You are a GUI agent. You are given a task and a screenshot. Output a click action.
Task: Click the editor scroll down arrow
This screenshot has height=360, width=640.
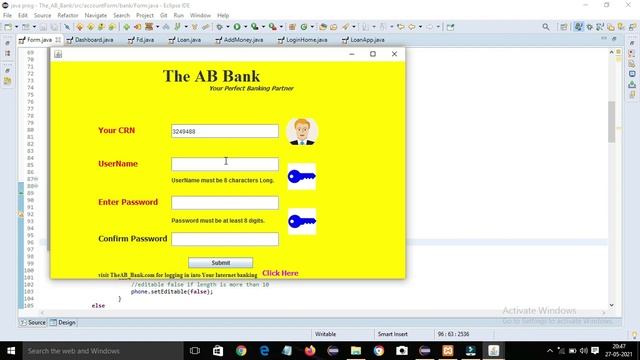click(611, 305)
